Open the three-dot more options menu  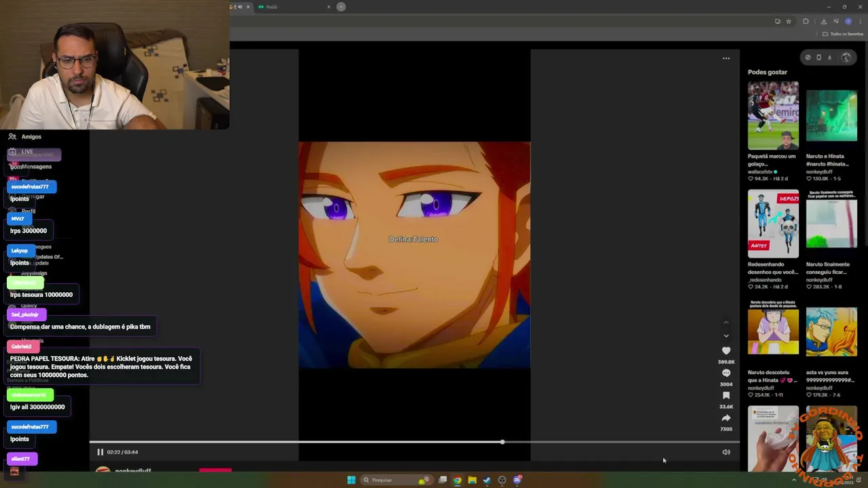pyautogui.click(x=726, y=58)
